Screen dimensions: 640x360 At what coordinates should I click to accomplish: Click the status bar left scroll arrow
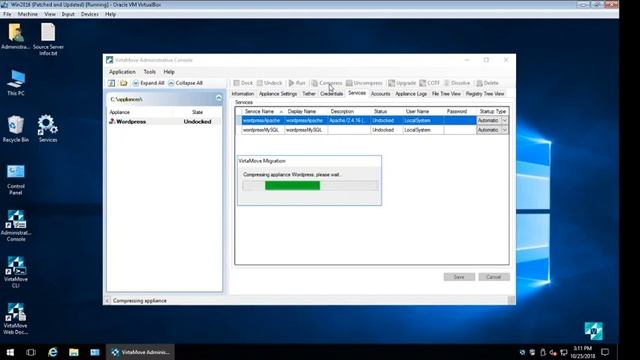[107, 300]
